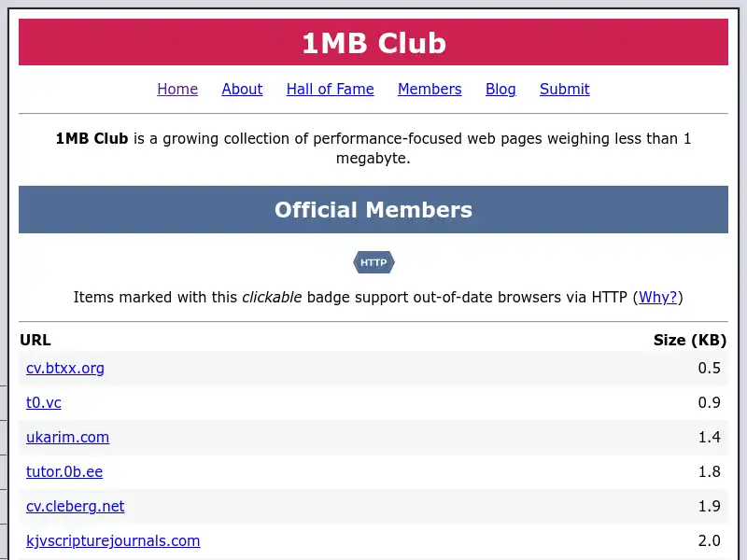
Task: Open the tutor.0b.ee link
Action: click(64, 472)
